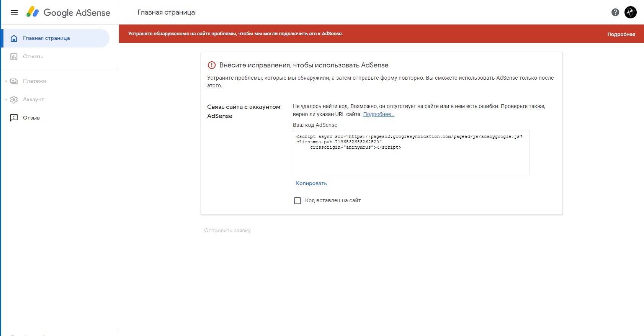Click the 'Главная страница' header title
644x336 pixels.
(166, 12)
